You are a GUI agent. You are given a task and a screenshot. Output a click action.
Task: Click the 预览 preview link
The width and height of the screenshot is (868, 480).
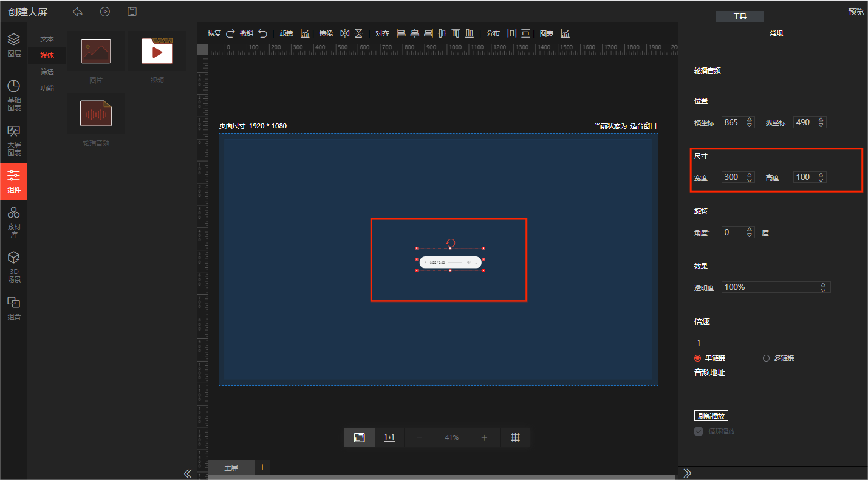[856, 12]
